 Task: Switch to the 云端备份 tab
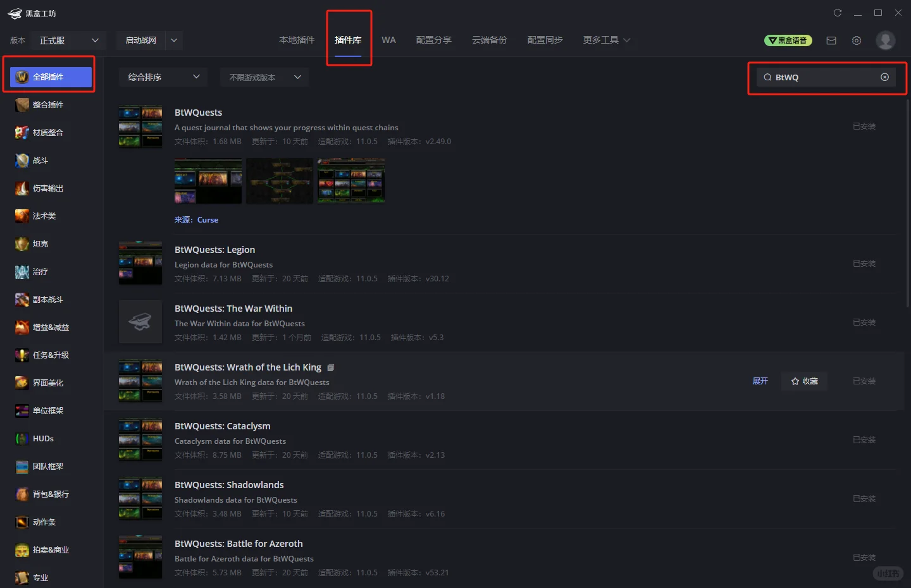tap(490, 40)
